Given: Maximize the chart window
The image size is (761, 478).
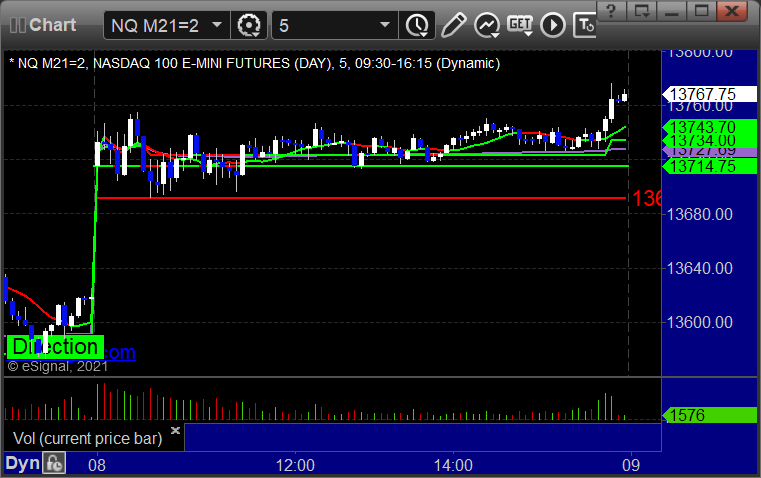Looking at the screenshot, I should (x=701, y=10).
